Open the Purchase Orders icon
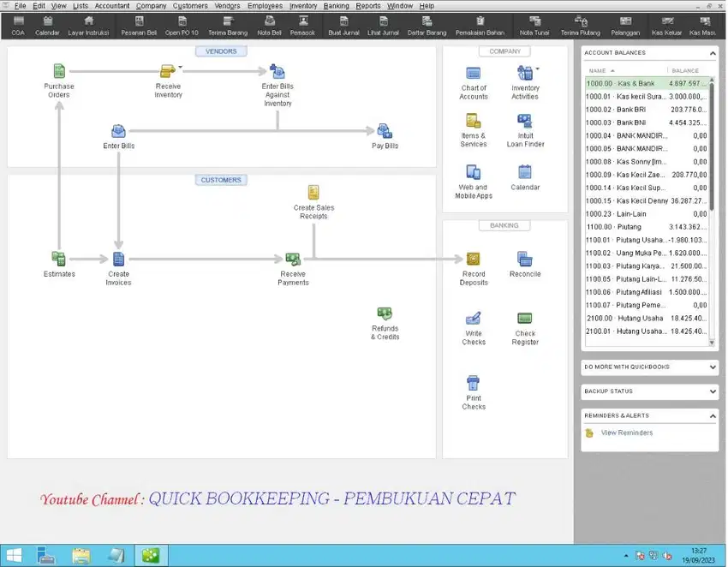 (59, 71)
